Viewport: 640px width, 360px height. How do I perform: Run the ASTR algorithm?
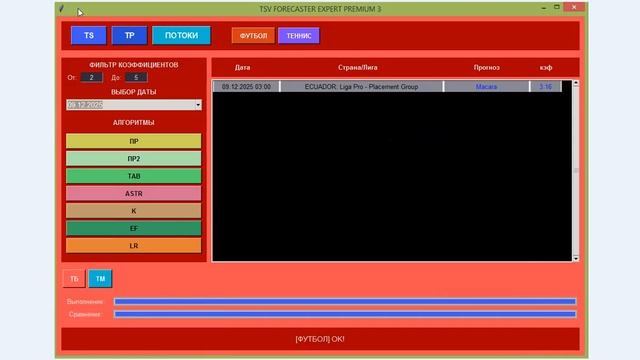(133, 193)
